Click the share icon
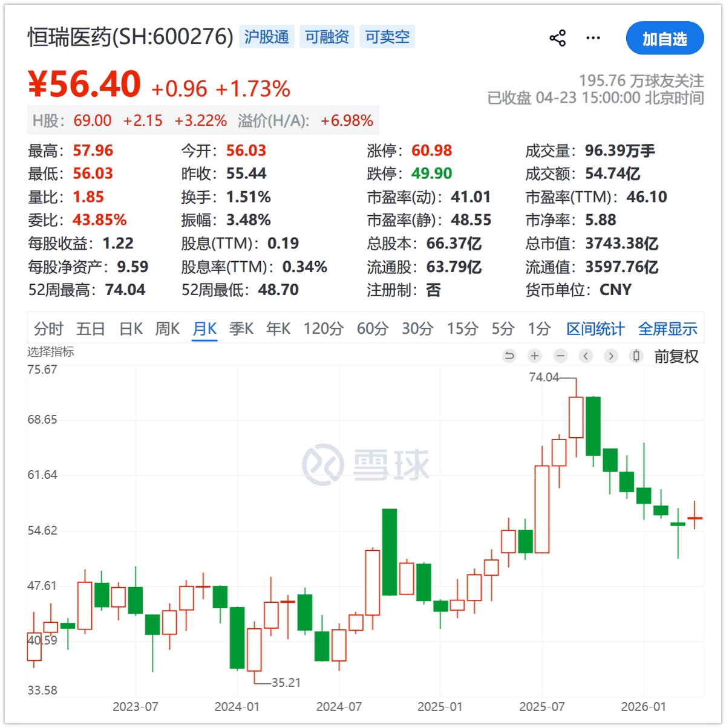Viewport: 726px width, 728px height. click(557, 38)
